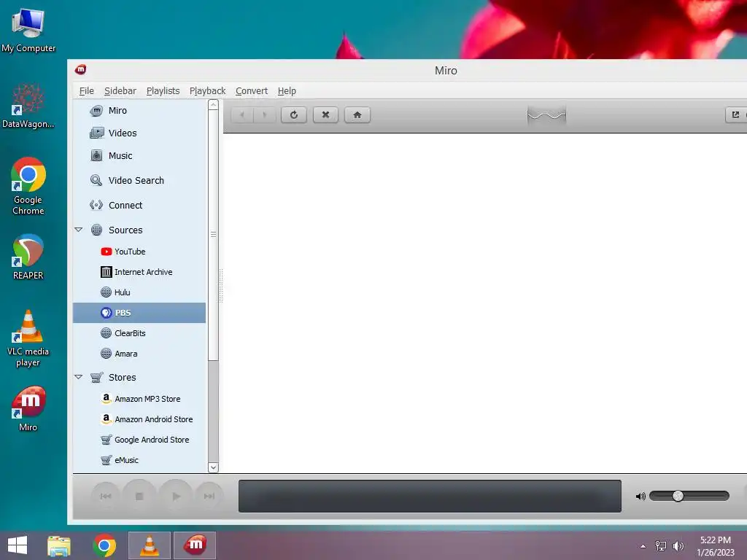Image resolution: width=747 pixels, height=560 pixels.
Task: Show hidden system tray icons
Action: click(643, 546)
